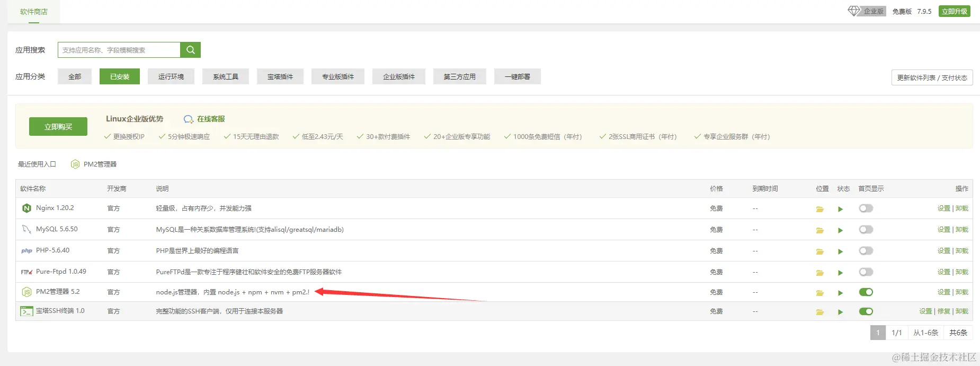Click 卸载 for Pure-Ftpd 1.0.49
The height and width of the screenshot is (366, 980).
click(962, 272)
